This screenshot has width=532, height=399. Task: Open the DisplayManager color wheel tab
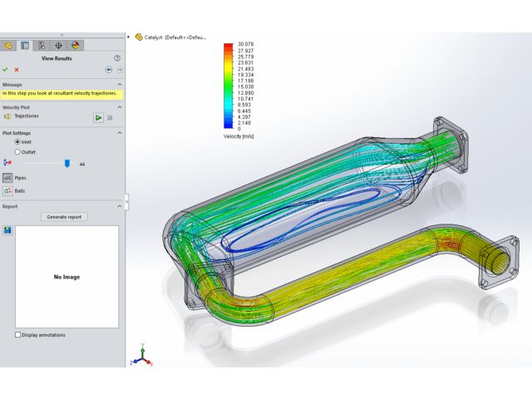[75, 46]
